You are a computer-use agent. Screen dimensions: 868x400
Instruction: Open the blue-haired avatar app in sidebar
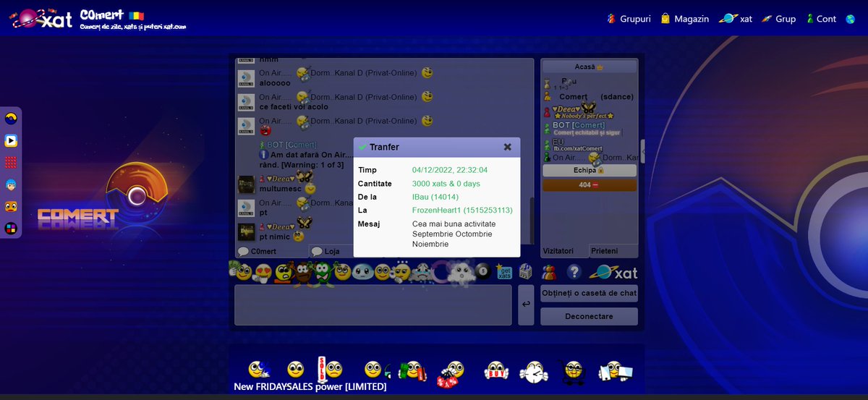click(x=11, y=184)
